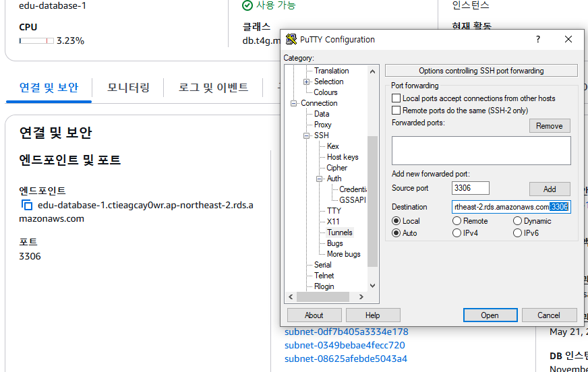The height and width of the screenshot is (372, 588).
Task: Select Colours in the category tree
Action: tap(326, 92)
